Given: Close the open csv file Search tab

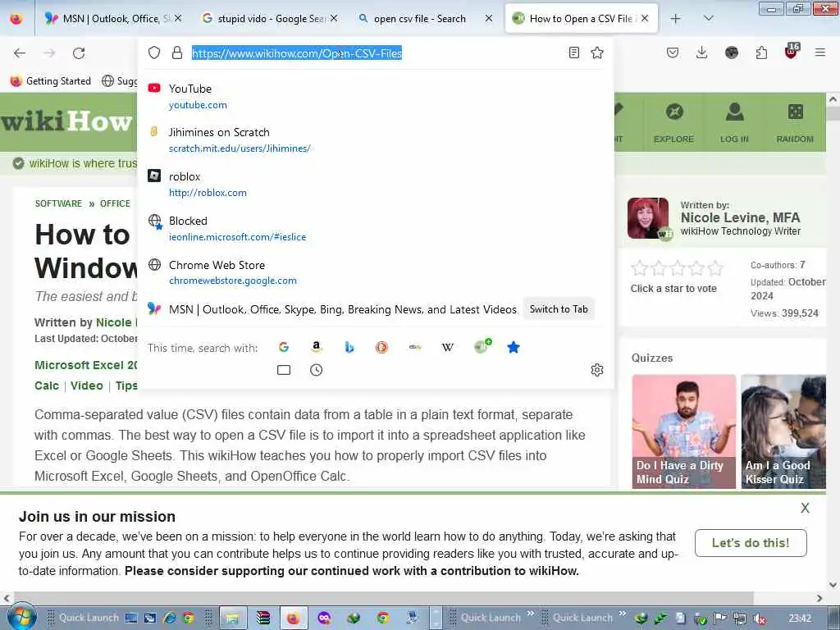Looking at the screenshot, I should [489, 19].
